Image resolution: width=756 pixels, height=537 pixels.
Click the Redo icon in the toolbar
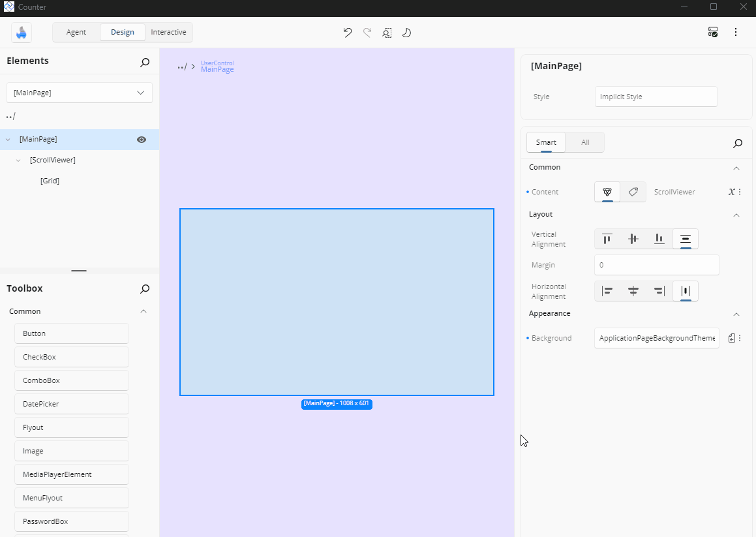tap(367, 32)
